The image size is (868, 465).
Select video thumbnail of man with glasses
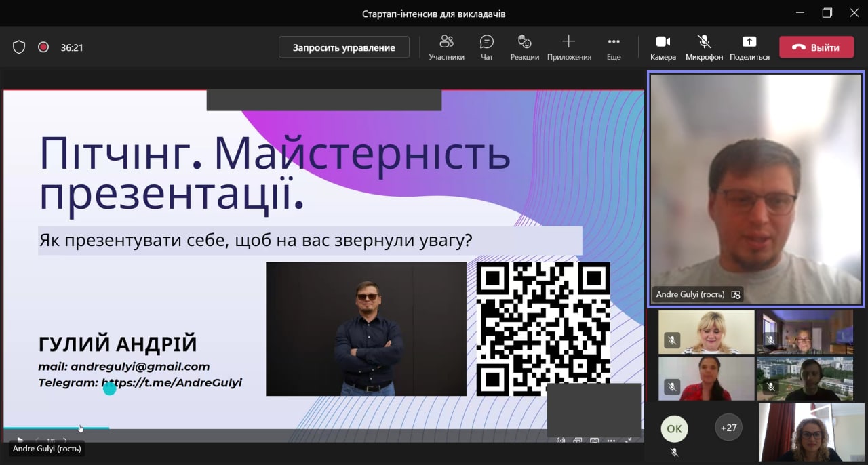805,332
